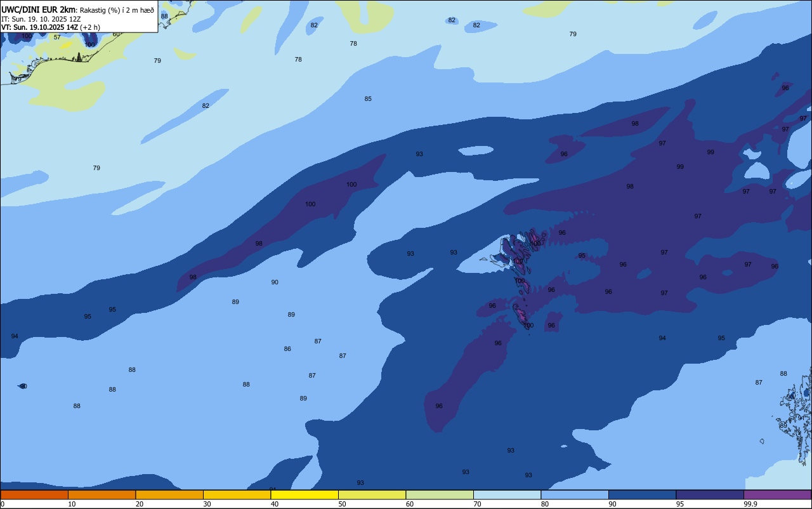
Task: Pick the 70–80 pale blue legend swatch
Action: coord(507,494)
